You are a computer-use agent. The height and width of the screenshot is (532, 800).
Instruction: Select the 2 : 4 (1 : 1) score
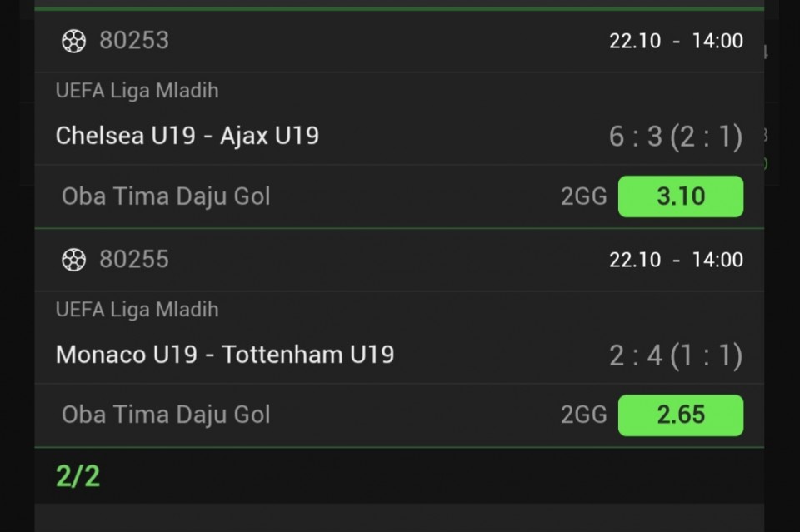coord(675,355)
